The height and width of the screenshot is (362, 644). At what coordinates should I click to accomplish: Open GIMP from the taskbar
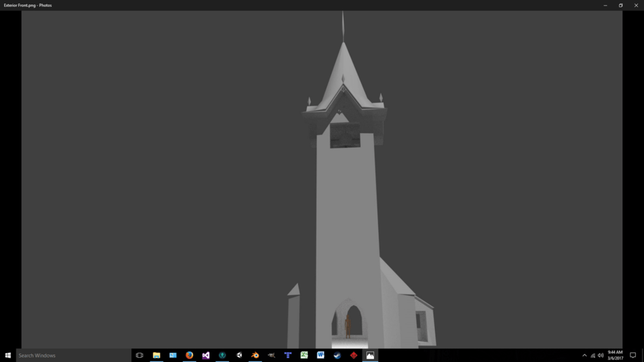[271, 355]
